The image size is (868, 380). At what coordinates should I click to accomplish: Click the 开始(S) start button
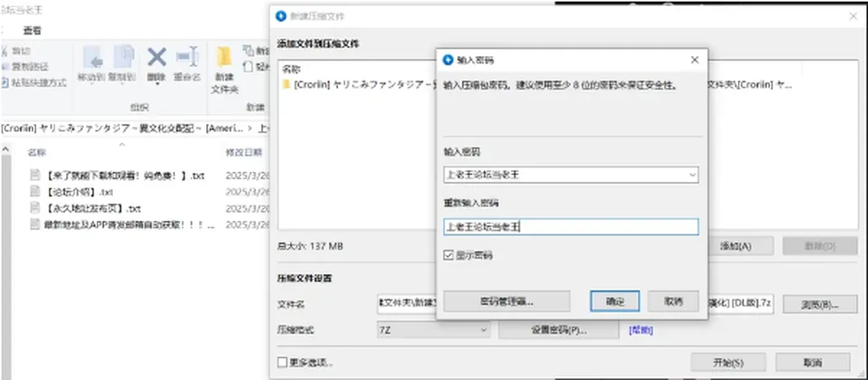tap(728, 363)
